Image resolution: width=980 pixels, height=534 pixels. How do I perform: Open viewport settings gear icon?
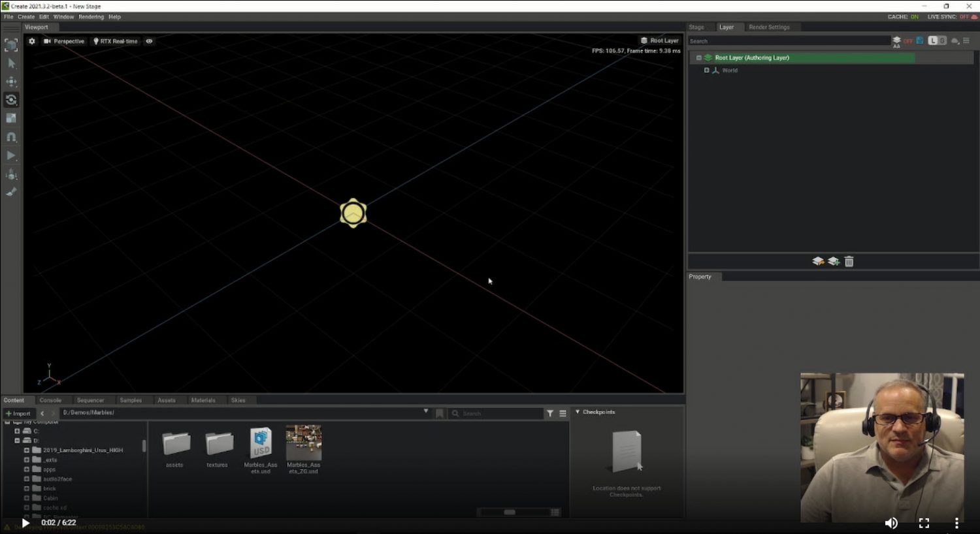[x=32, y=41]
